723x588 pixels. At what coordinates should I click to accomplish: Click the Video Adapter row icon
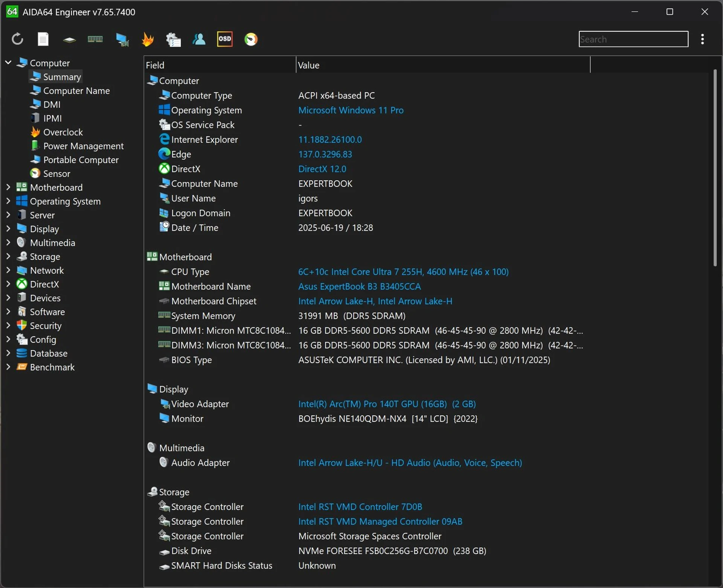tap(165, 404)
